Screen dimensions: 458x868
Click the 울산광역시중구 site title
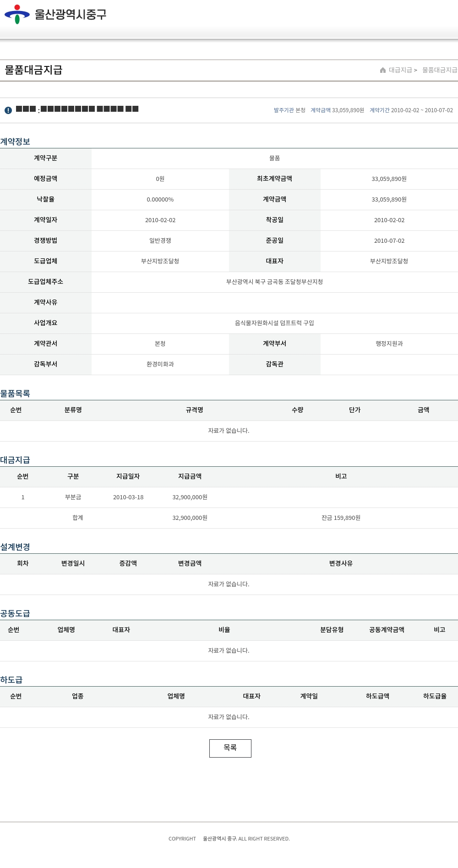(71, 14)
